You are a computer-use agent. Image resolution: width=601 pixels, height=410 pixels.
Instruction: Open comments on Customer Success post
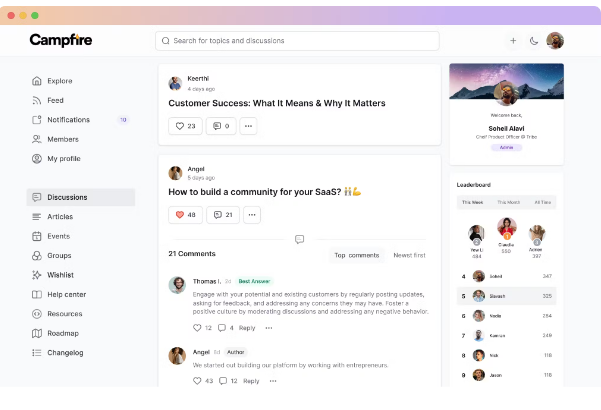pyautogui.click(x=221, y=126)
